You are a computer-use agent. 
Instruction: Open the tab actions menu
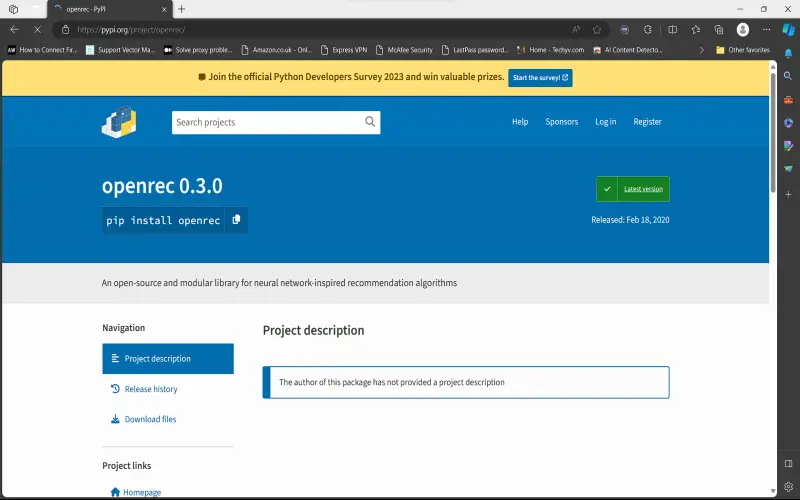tap(14, 9)
